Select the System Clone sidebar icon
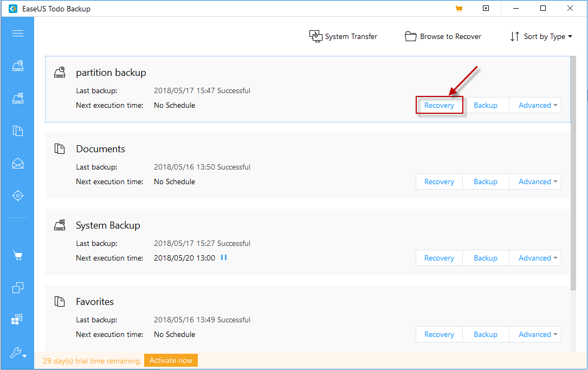Image resolution: width=588 pixels, height=370 pixels. pyautogui.click(x=17, y=319)
